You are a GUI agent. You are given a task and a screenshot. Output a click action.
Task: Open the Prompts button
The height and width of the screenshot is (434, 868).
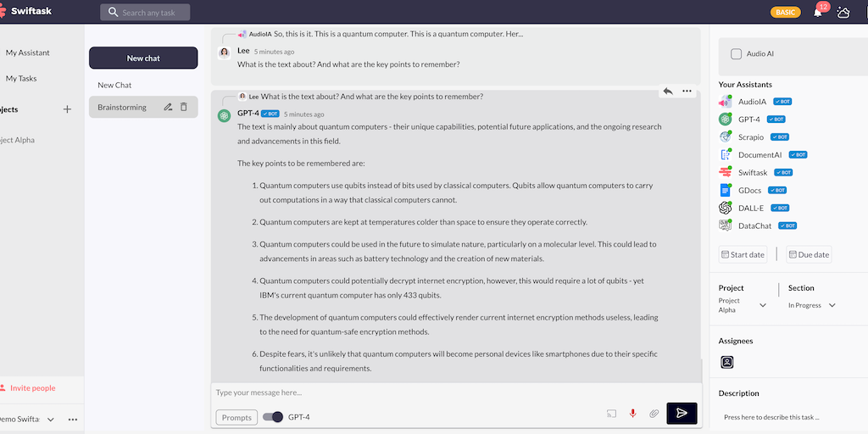click(x=237, y=417)
